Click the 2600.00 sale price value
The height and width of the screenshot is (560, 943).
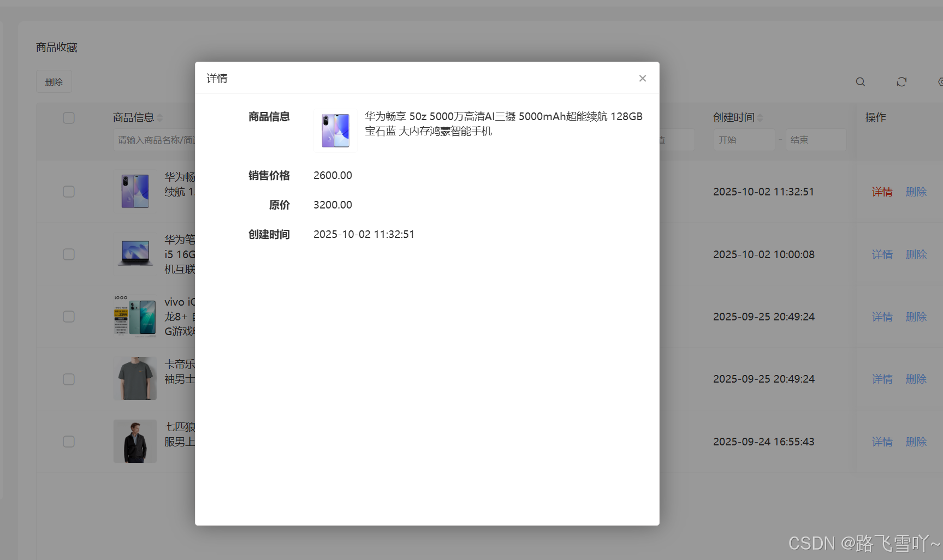pyautogui.click(x=333, y=175)
